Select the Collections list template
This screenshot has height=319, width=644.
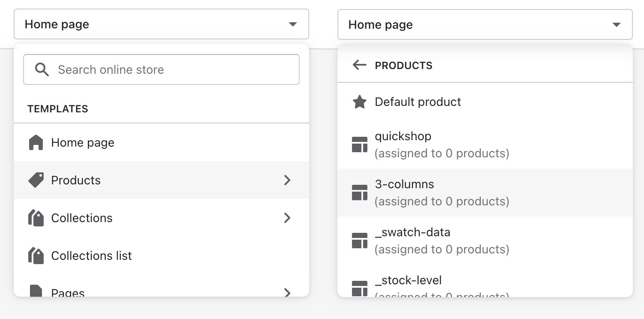point(91,256)
